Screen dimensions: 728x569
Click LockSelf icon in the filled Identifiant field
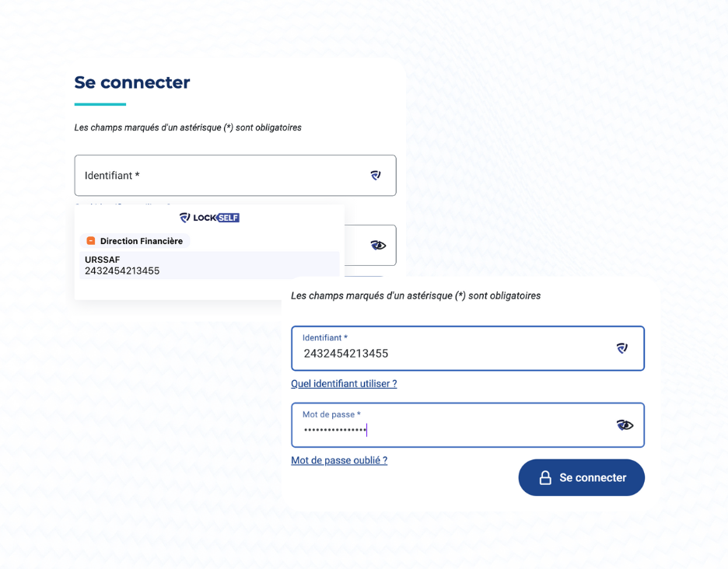(622, 348)
